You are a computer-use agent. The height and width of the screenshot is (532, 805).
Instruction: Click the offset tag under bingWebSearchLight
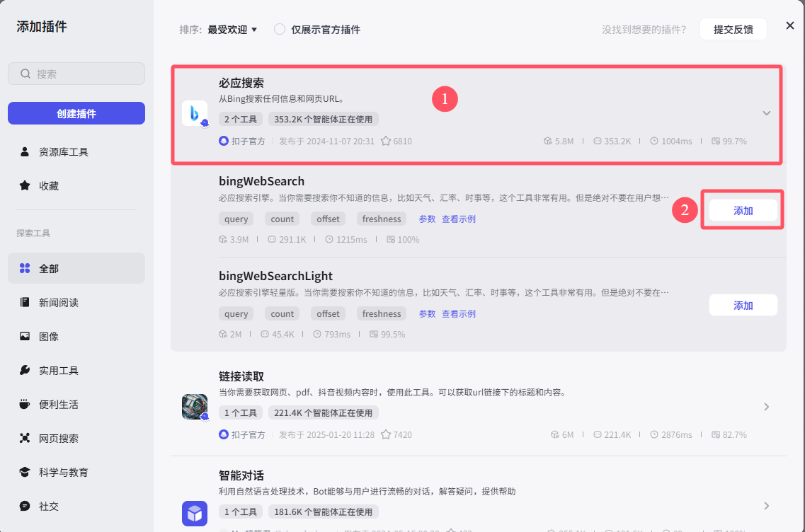coord(328,313)
